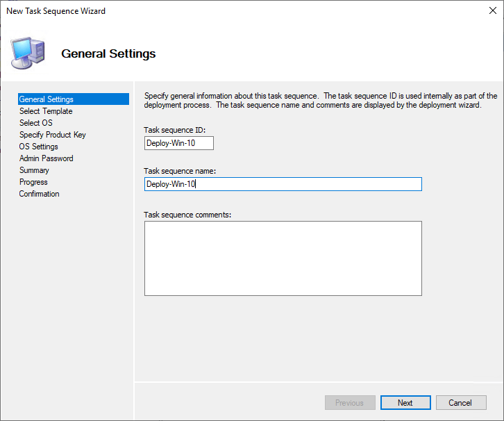Go to the Summary step
The width and height of the screenshot is (504, 421).
[35, 170]
